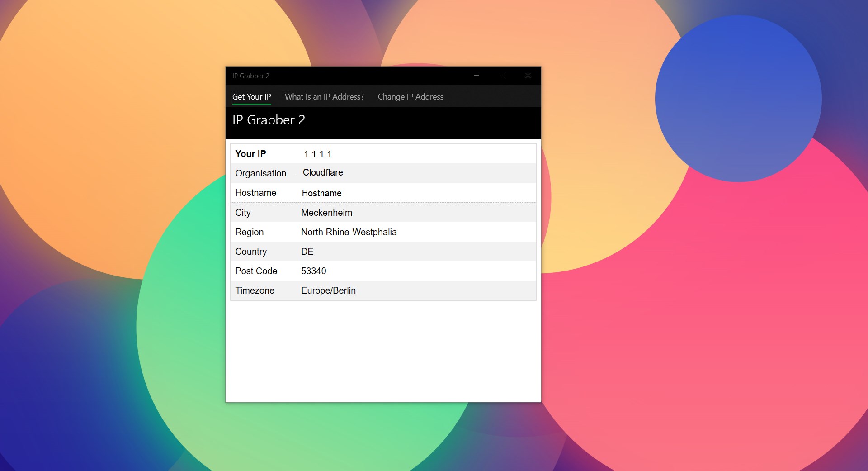Close the IP Grabber 2 window
Image resolution: width=868 pixels, height=471 pixels.
(x=528, y=76)
